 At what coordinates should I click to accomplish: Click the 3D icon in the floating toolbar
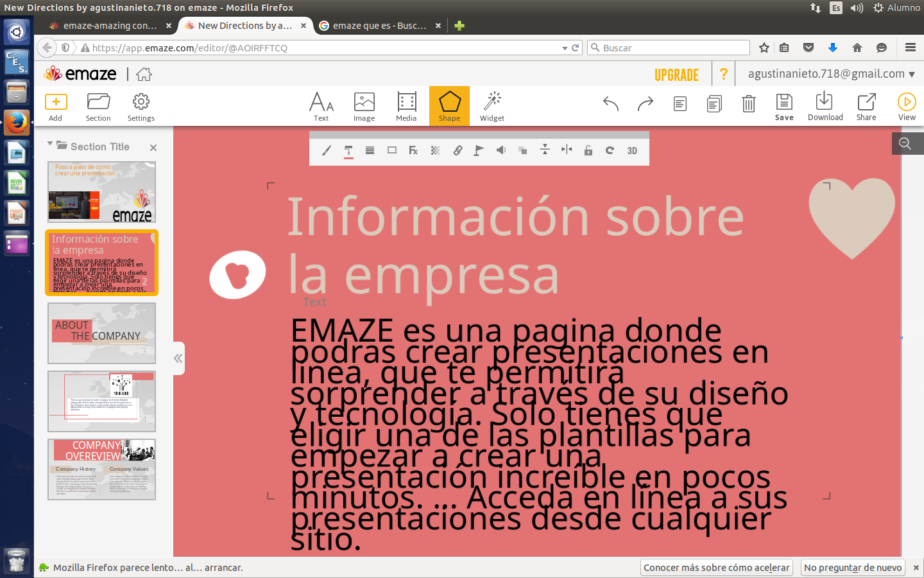tap(632, 150)
